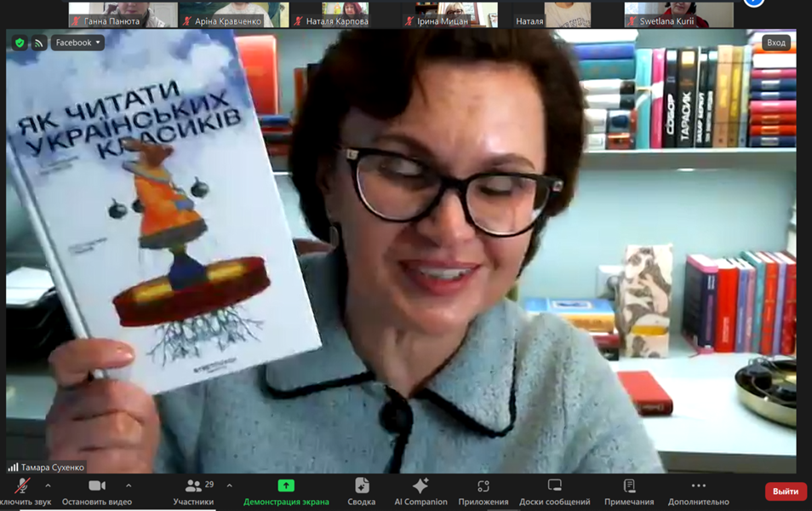
Task: Click the connection signal bars icon
Action: pyautogui.click(x=13, y=467)
